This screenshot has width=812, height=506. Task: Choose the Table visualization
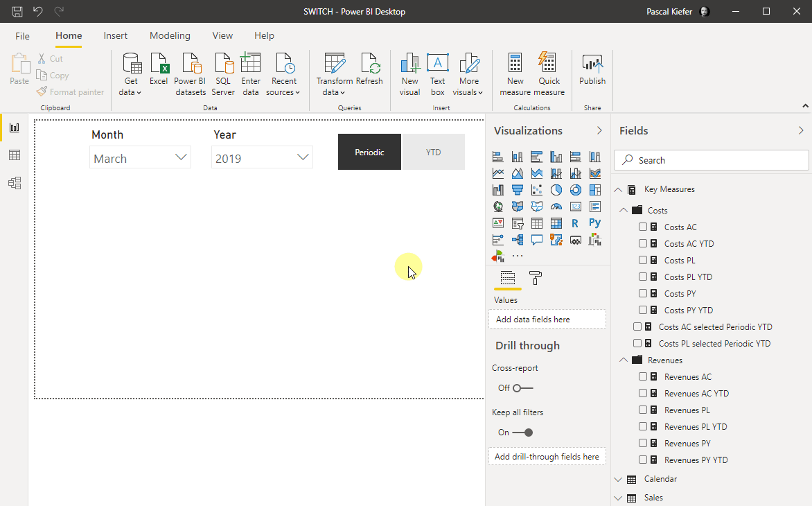point(537,223)
